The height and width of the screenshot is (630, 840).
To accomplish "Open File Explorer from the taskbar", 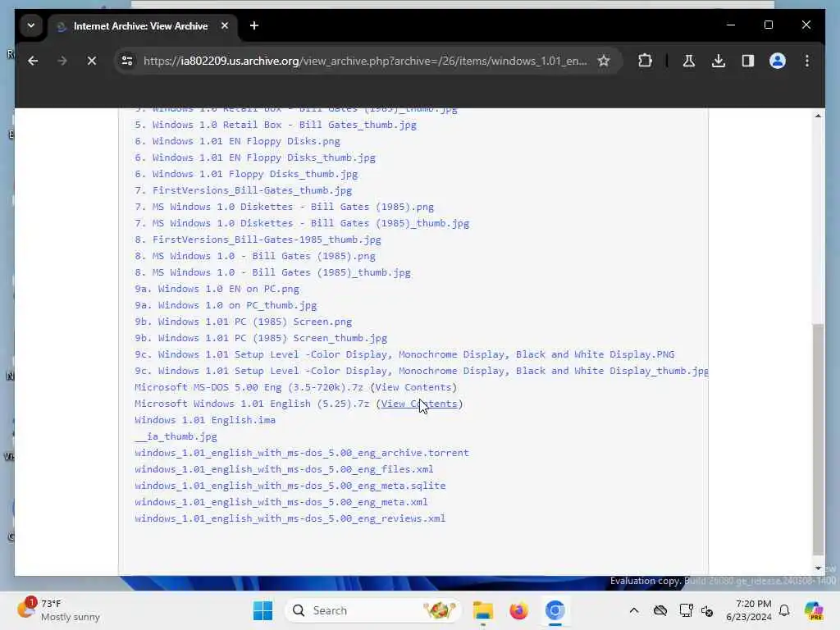I will [x=482, y=610].
